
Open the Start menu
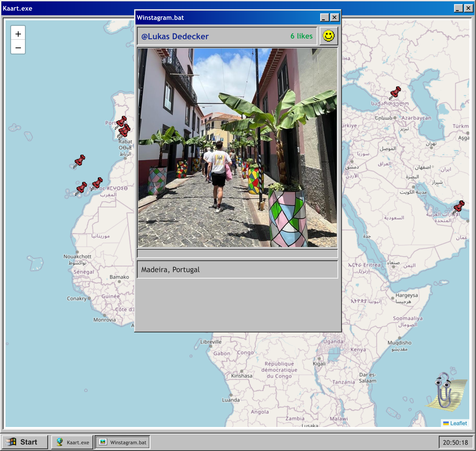[24, 442]
